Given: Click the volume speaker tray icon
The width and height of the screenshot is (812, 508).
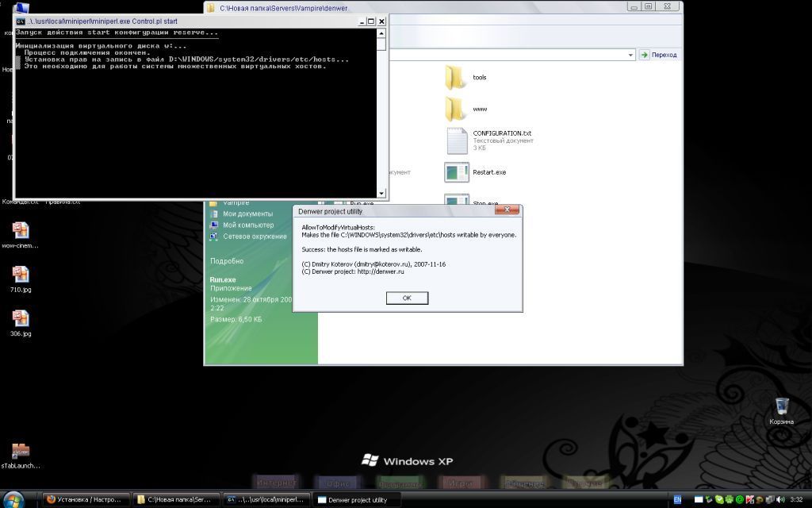Looking at the screenshot, I should [x=780, y=500].
